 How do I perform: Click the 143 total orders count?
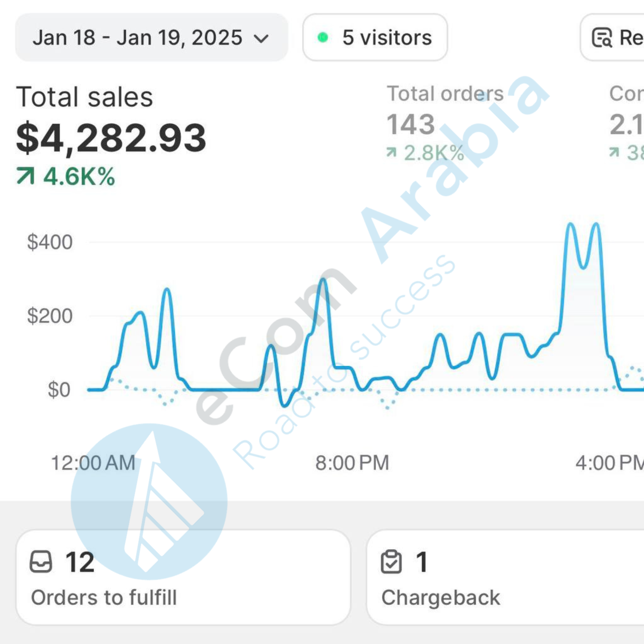(411, 124)
